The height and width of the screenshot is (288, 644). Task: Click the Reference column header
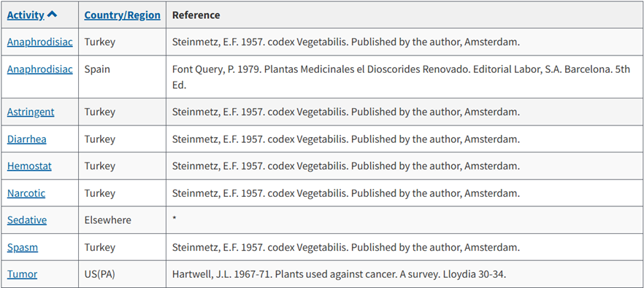point(196,15)
